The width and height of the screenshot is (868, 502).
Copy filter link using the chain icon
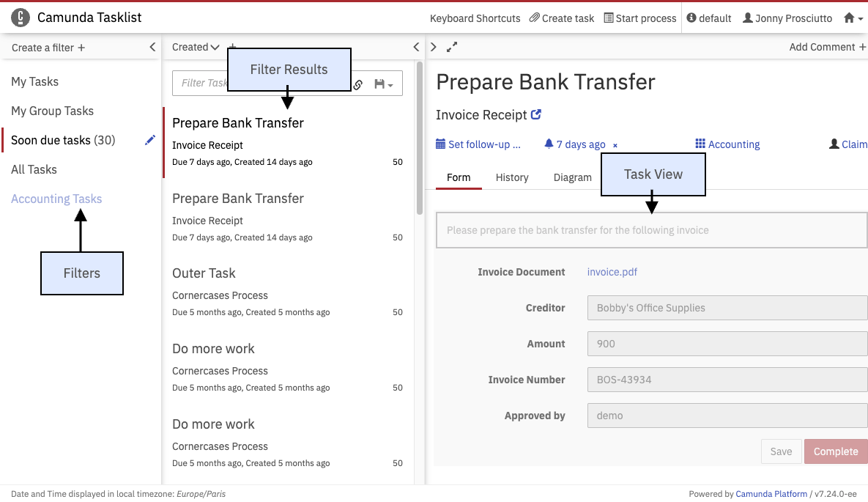click(358, 84)
